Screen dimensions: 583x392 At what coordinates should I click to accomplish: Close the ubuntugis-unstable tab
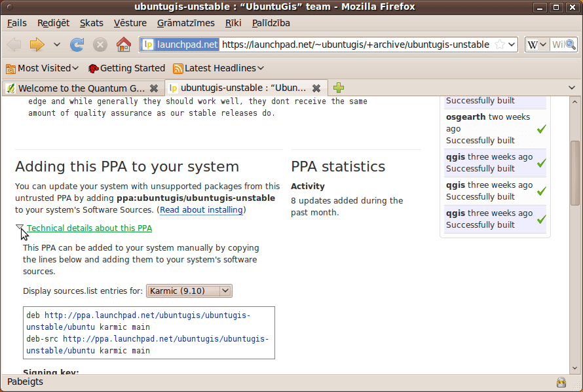316,88
